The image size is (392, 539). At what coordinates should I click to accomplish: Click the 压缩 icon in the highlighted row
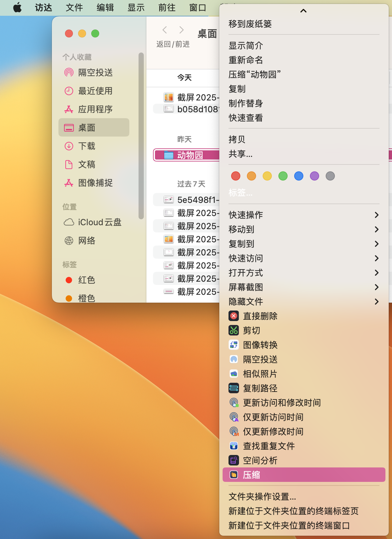click(234, 475)
